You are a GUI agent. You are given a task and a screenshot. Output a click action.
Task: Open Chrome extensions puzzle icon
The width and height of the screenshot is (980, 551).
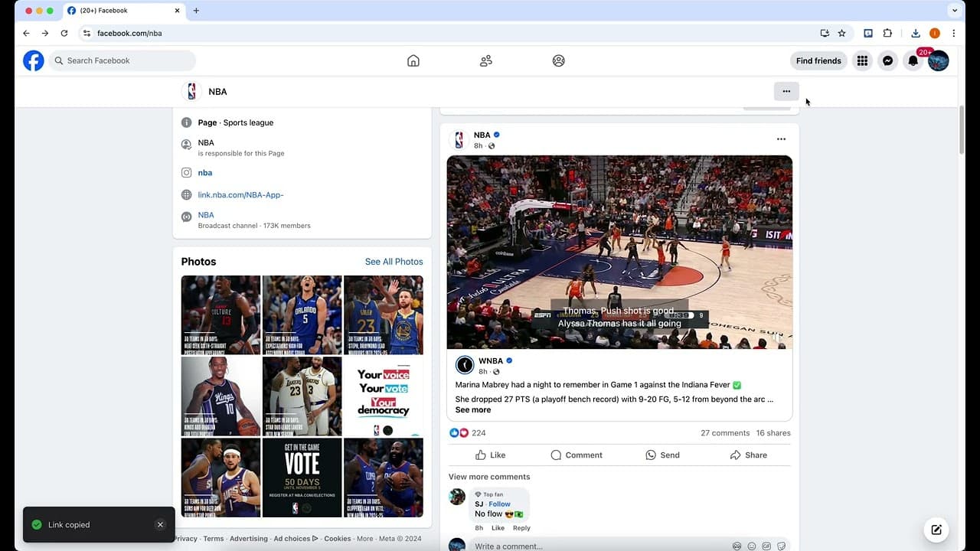coord(887,33)
